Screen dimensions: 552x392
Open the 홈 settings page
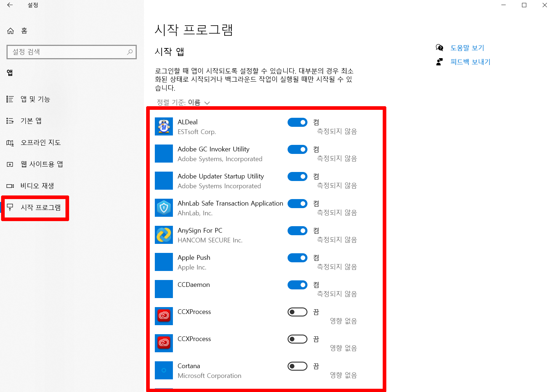[24, 31]
